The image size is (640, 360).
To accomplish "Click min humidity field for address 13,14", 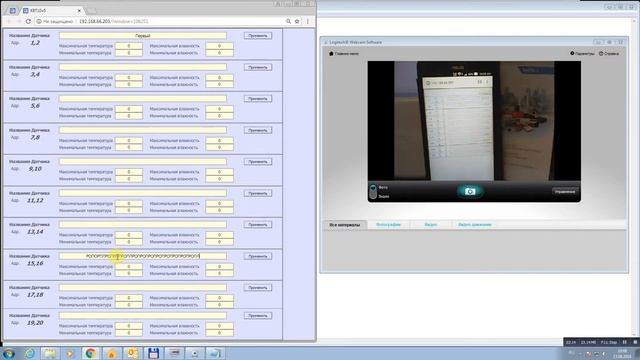I will [x=220, y=242].
